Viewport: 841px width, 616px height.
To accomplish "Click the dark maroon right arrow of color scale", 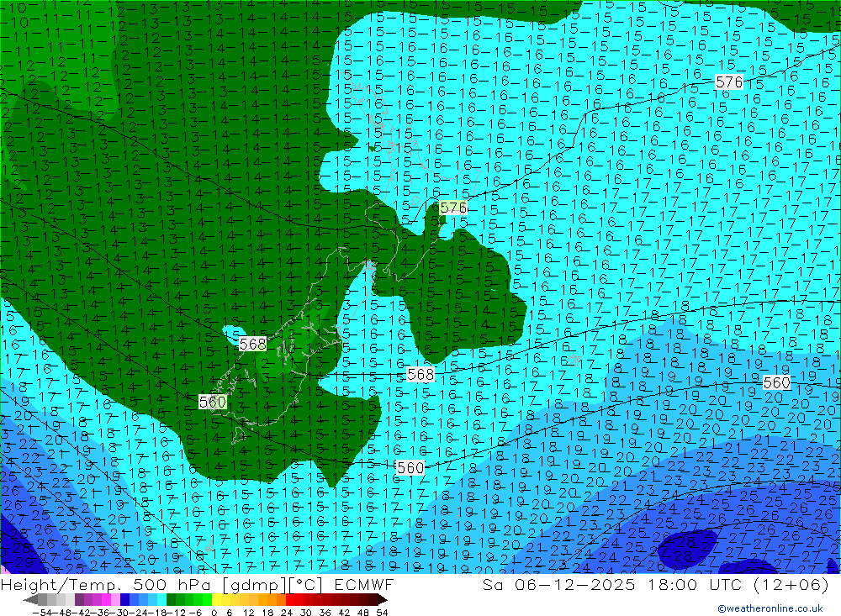I will (x=381, y=599).
